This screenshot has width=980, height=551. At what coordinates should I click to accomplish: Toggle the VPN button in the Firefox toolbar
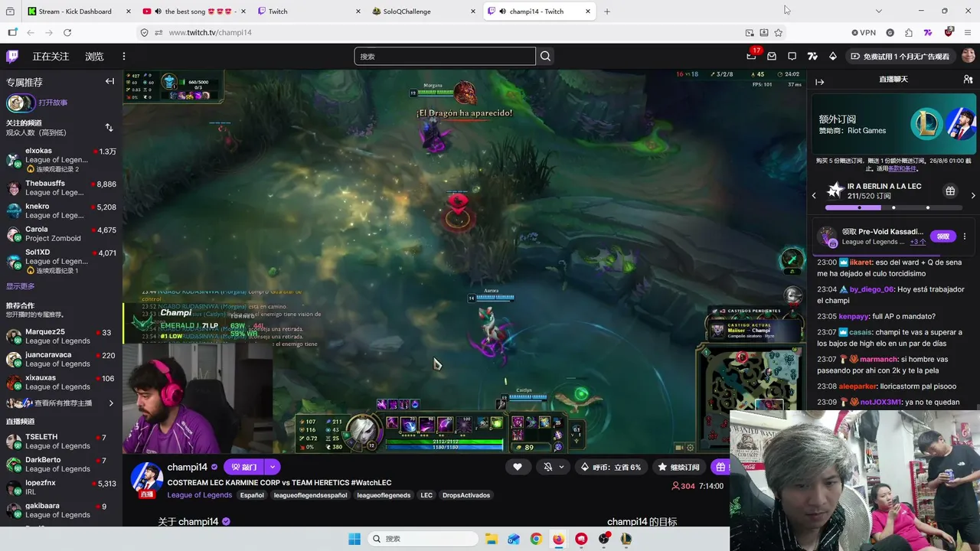coord(864,32)
